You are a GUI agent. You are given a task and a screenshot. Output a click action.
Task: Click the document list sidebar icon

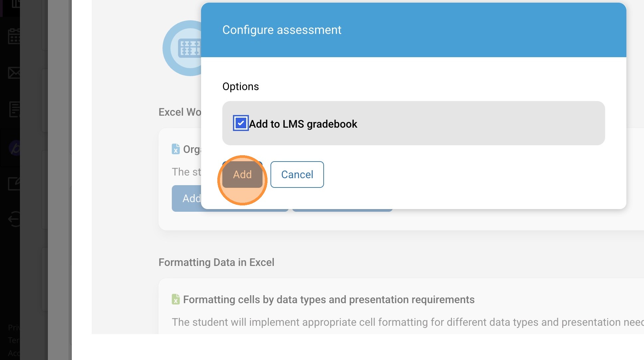tap(15, 110)
